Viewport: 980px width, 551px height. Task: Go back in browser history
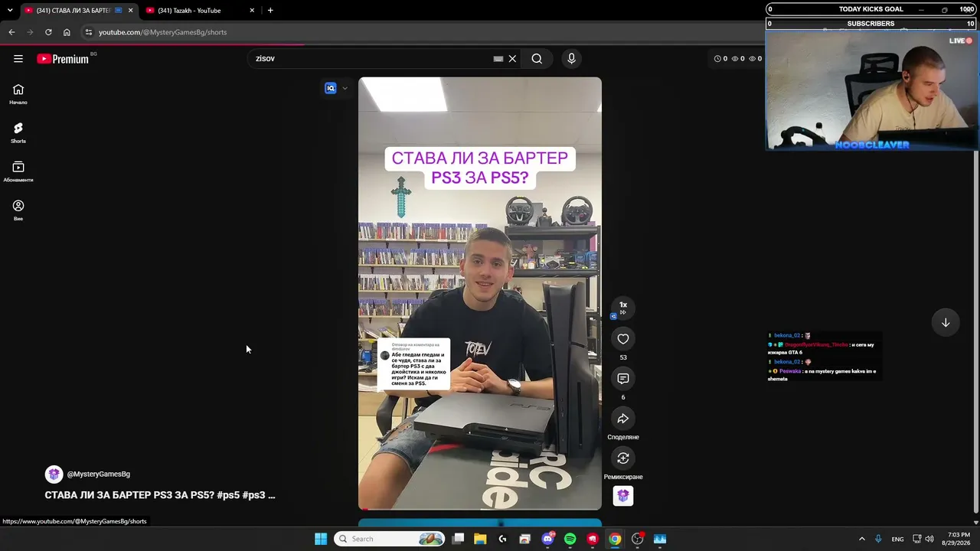tap(11, 32)
